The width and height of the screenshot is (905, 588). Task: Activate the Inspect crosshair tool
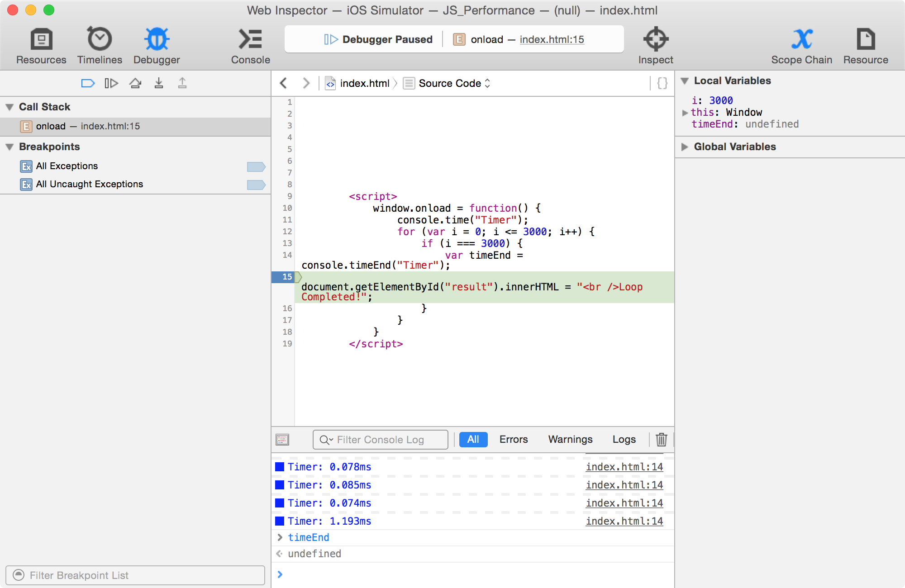click(656, 39)
